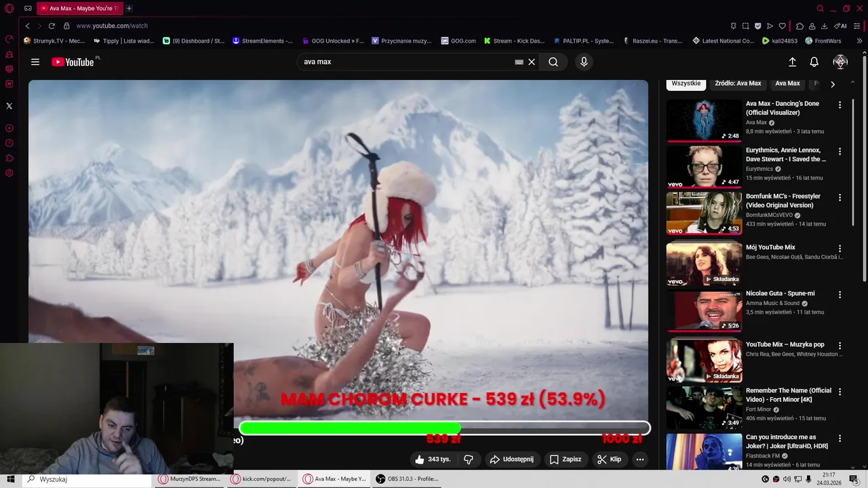Open the Opera main menu logo

pos(9,8)
